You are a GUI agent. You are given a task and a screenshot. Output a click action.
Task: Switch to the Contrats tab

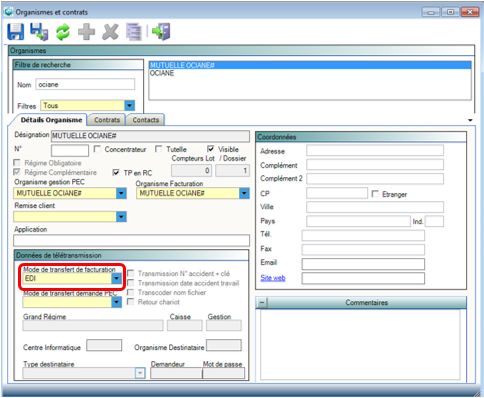click(x=107, y=120)
